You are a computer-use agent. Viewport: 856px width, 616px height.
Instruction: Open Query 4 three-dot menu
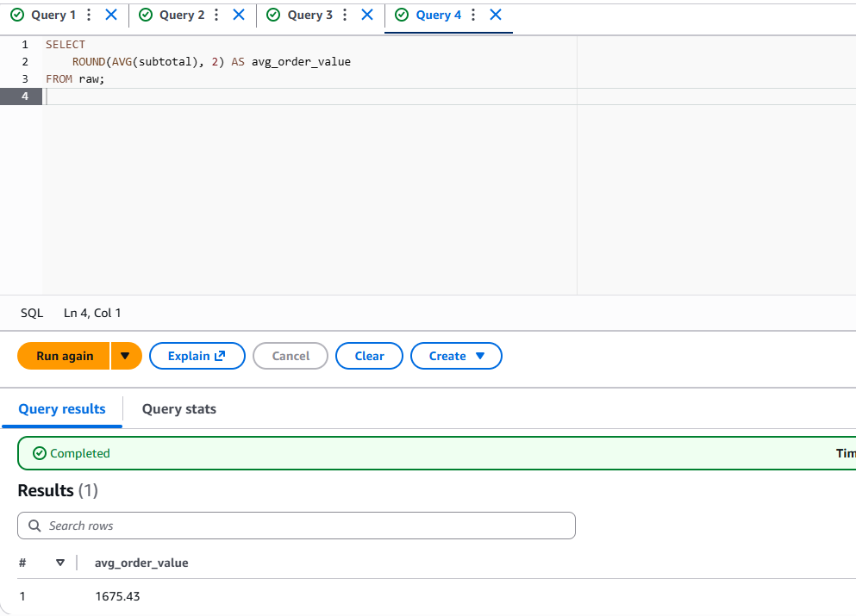point(473,16)
